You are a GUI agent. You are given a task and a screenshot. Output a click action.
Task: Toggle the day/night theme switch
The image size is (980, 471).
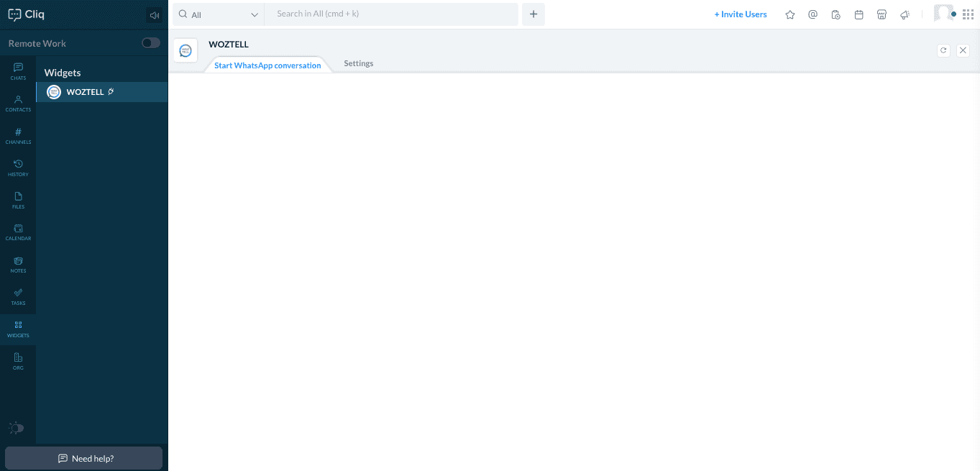(16, 428)
